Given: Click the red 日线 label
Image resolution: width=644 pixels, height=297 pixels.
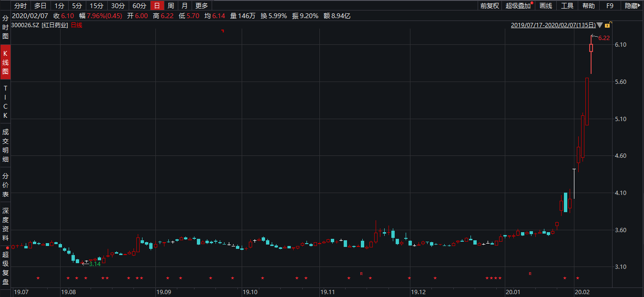Looking at the screenshot, I should pos(76,25).
